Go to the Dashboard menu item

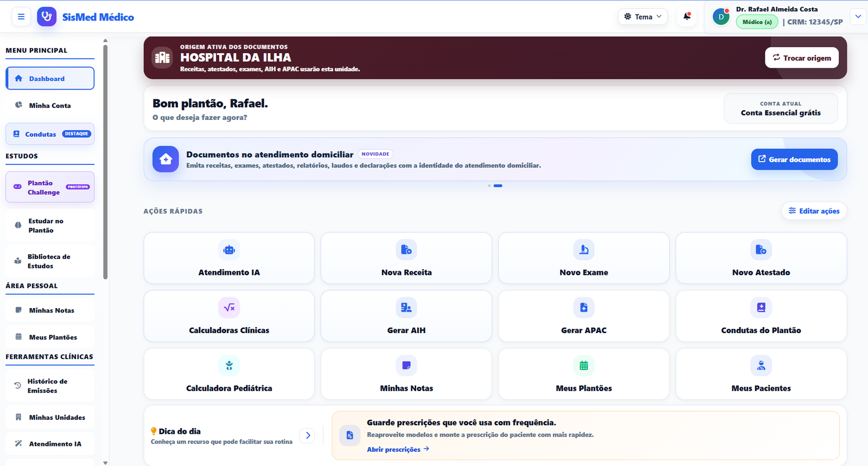click(x=50, y=79)
